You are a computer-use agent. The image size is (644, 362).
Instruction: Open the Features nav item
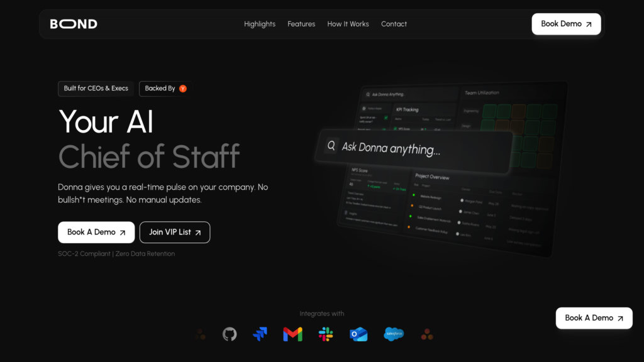tap(301, 24)
